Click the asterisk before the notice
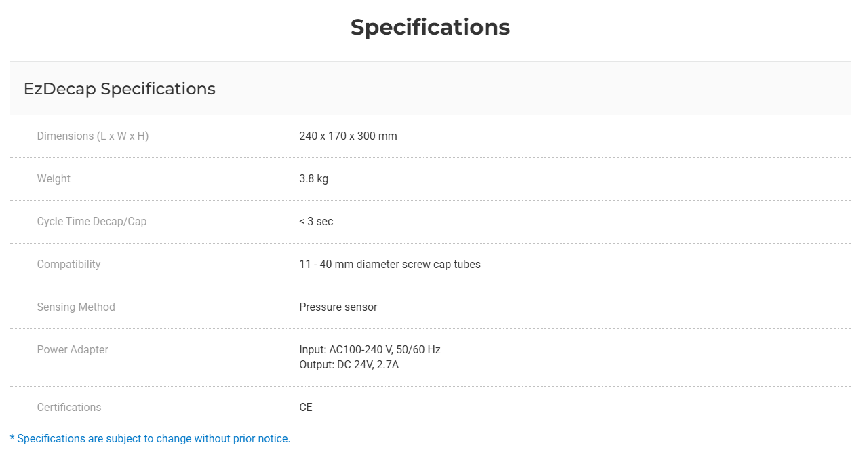 point(12,438)
